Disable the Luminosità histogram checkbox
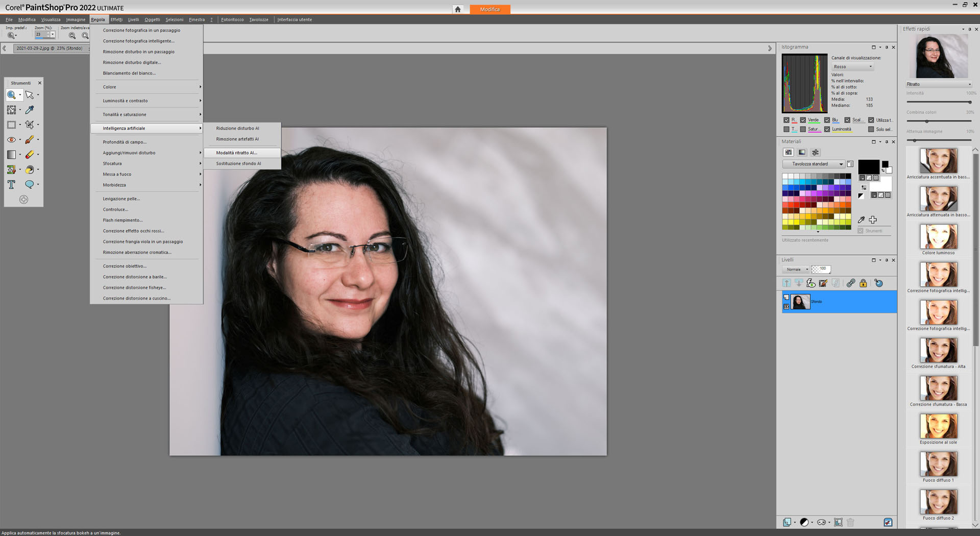 [827, 129]
